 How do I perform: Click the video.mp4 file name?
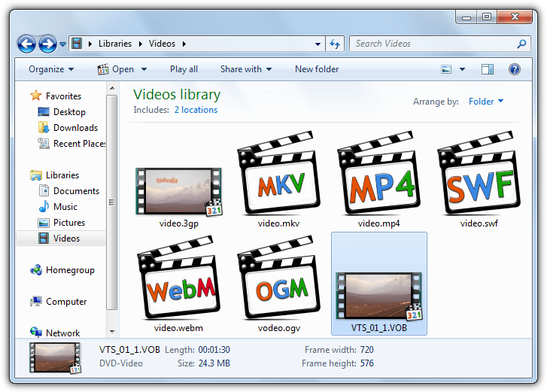pyautogui.click(x=379, y=223)
